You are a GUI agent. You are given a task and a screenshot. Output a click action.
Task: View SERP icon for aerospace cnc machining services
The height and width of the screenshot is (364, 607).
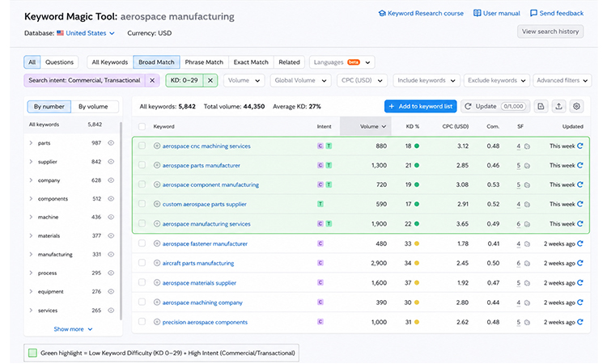pos(527,146)
